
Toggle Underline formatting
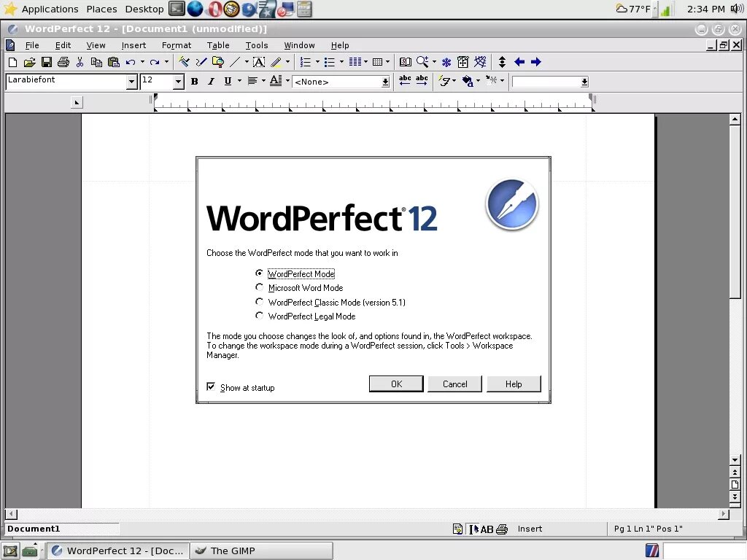click(x=228, y=82)
